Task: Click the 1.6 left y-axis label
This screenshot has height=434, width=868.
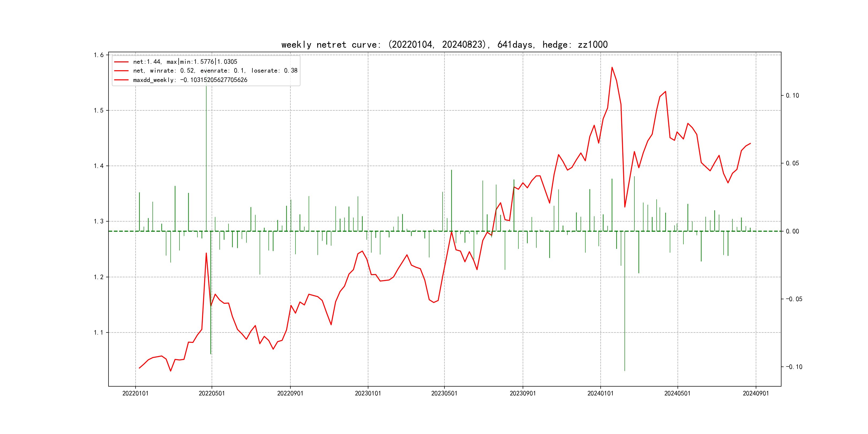Action: (x=98, y=55)
